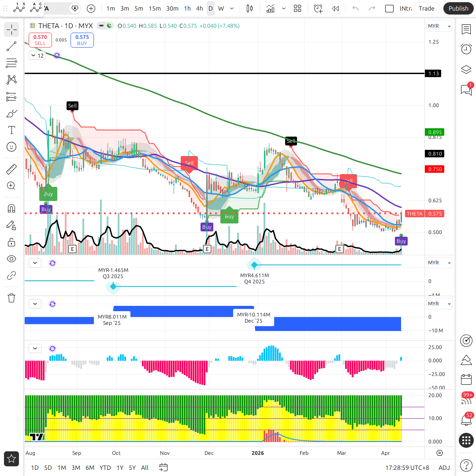Viewport: 476px width, 476px height.
Task: Collapse the indicator legend showing 12
Action: 34,56
